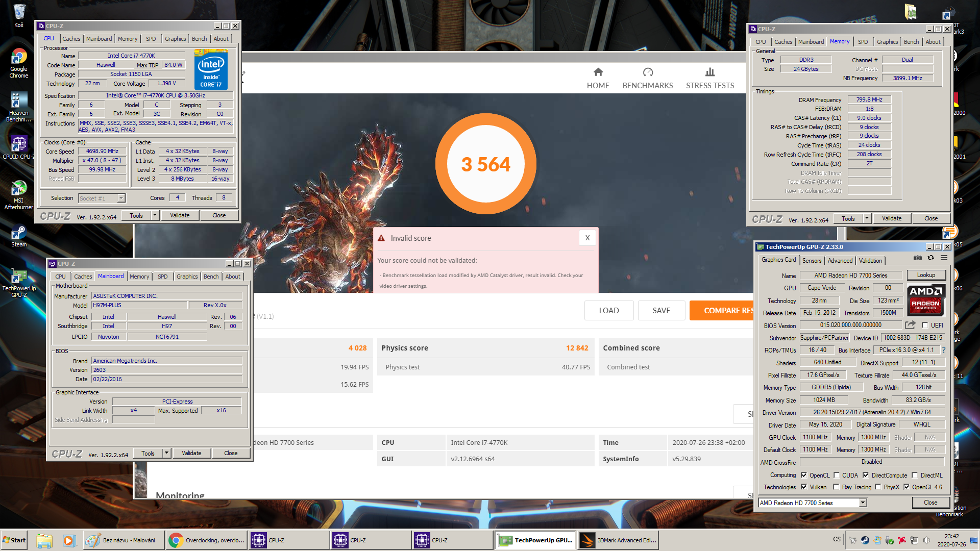
Task: Open the GPU-Z hamburger menu icon
Action: coord(944,258)
